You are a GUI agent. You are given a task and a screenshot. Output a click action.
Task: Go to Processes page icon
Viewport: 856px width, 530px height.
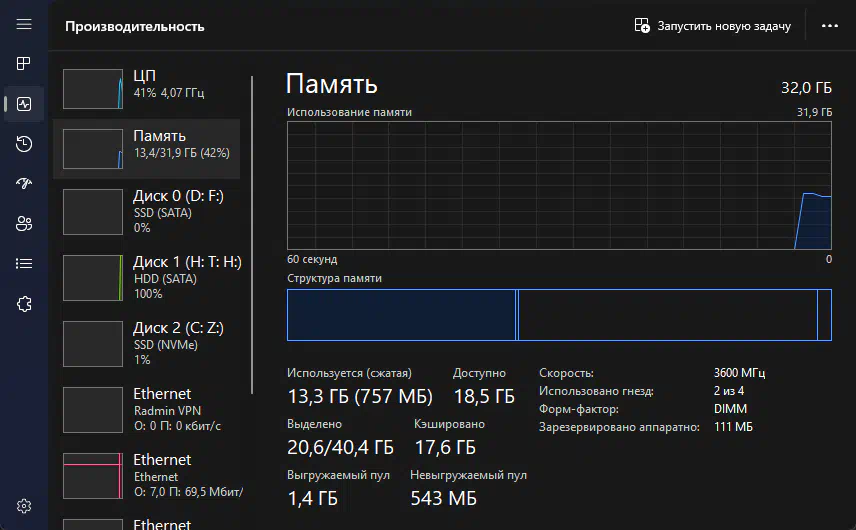click(24, 64)
